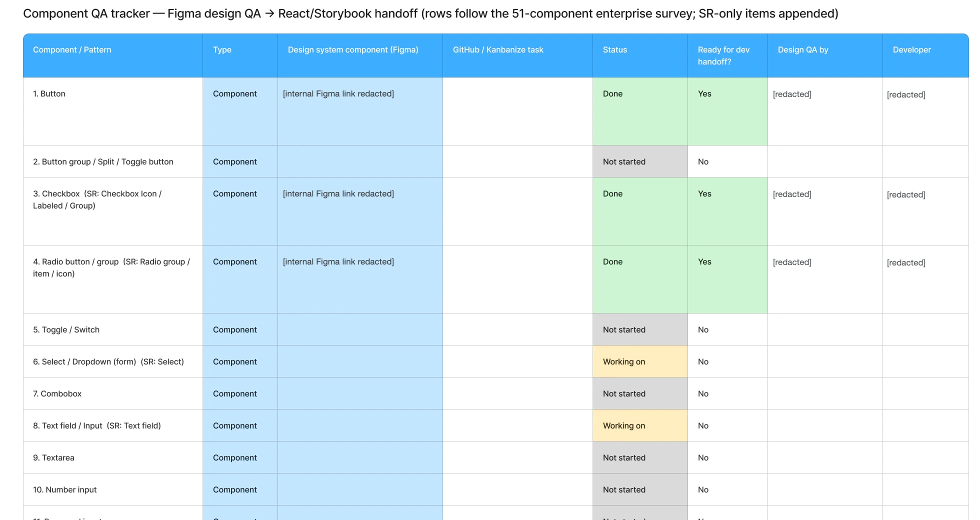Click the 'Done' status in Button row

640,111
